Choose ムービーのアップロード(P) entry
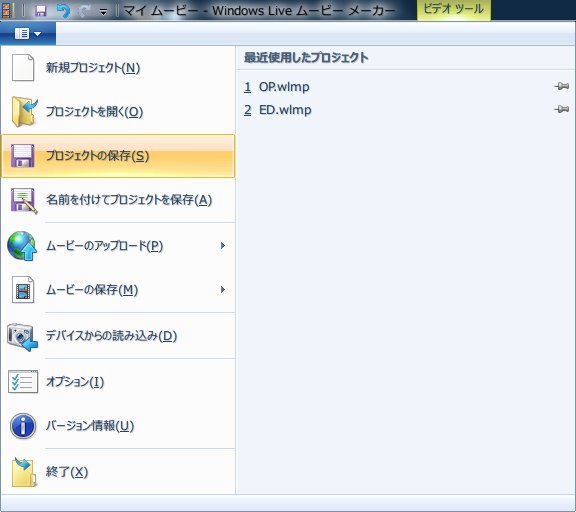The width and height of the screenshot is (576, 512). (x=118, y=246)
